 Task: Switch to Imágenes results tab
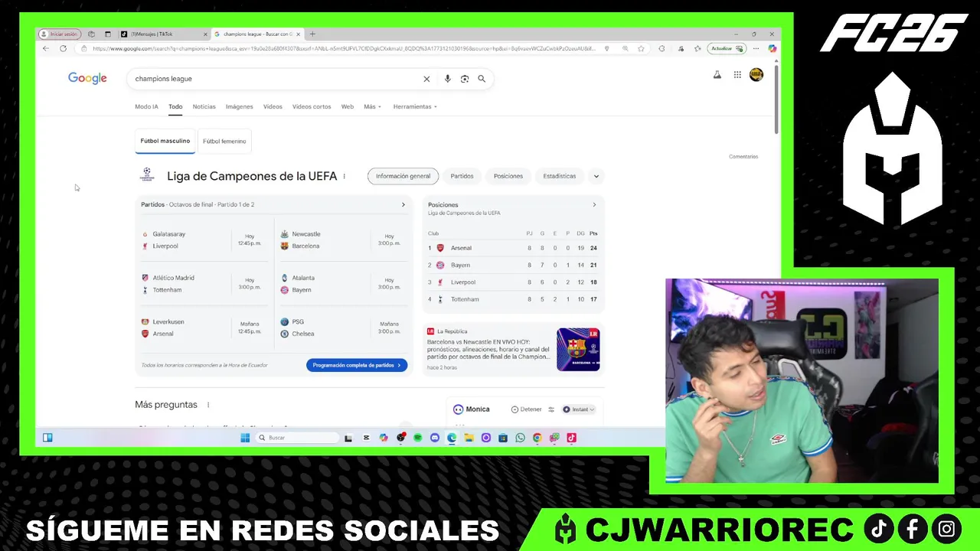click(x=240, y=106)
